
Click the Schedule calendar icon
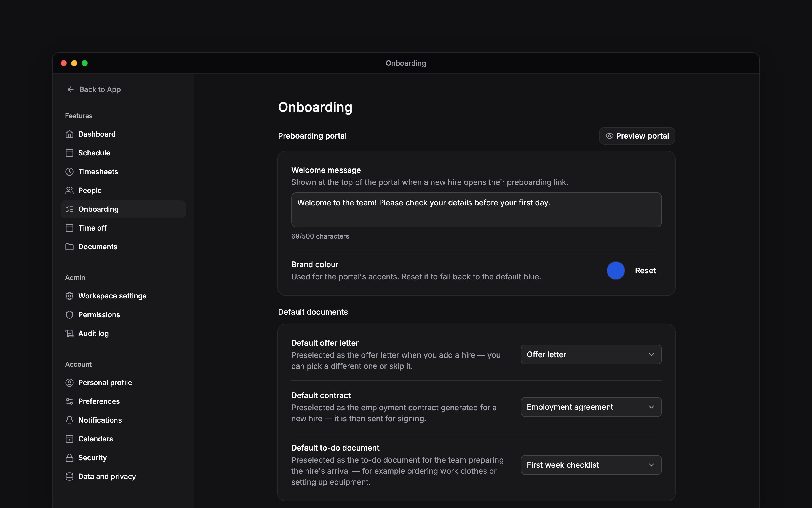[70, 153]
